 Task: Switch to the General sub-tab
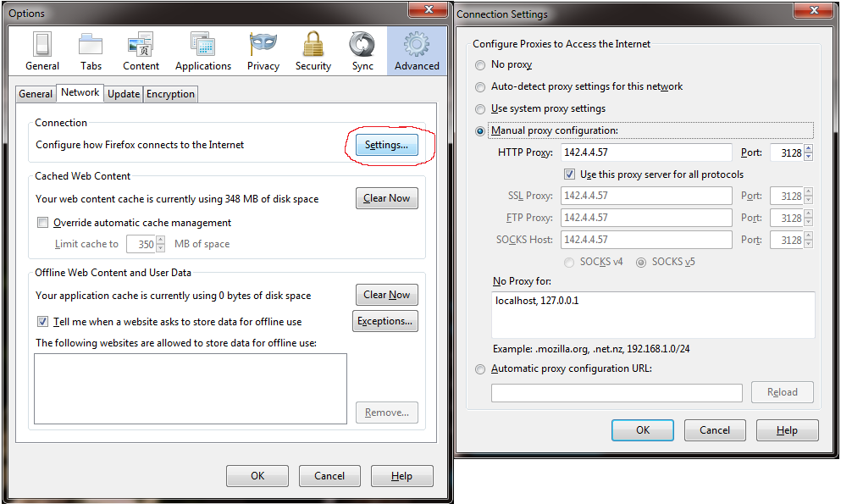pos(36,94)
